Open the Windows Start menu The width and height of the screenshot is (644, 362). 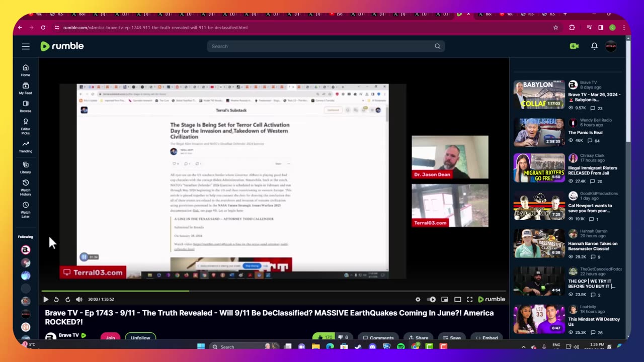click(x=201, y=346)
